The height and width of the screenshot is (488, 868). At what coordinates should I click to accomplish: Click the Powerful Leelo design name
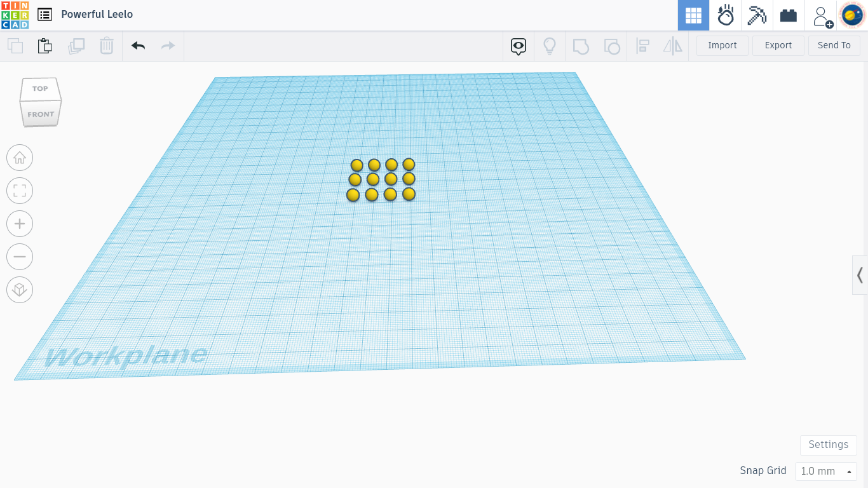click(x=97, y=15)
